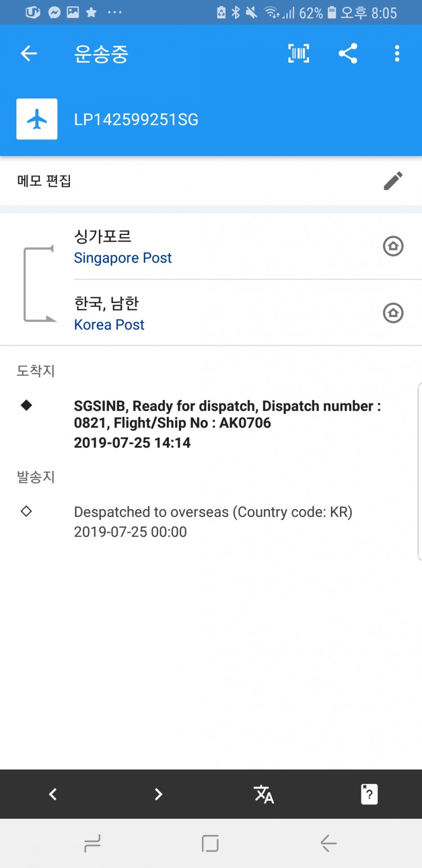The width and height of the screenshot is (422, 868).
Task: Open the barcode scanner
Action: pos(299,53)
